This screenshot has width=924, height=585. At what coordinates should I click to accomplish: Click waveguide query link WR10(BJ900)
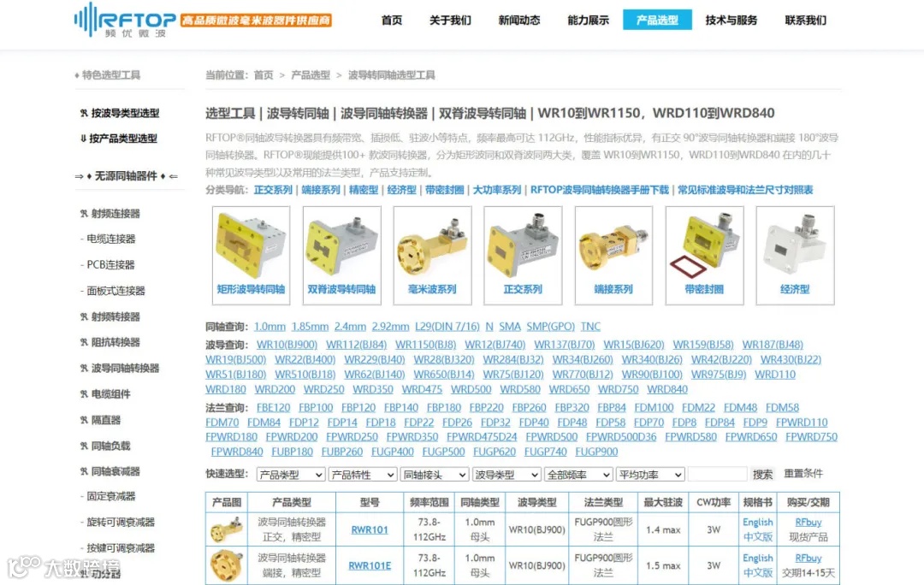(x=287, y=345)
